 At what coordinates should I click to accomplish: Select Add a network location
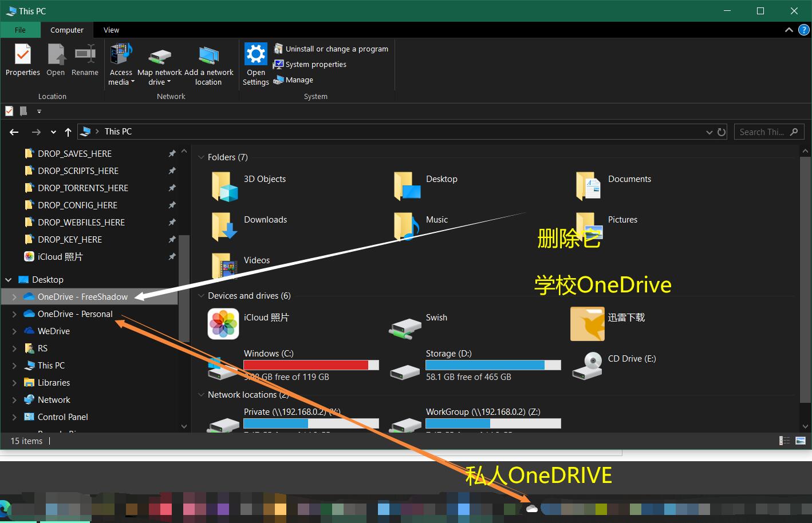pos(208,65)
